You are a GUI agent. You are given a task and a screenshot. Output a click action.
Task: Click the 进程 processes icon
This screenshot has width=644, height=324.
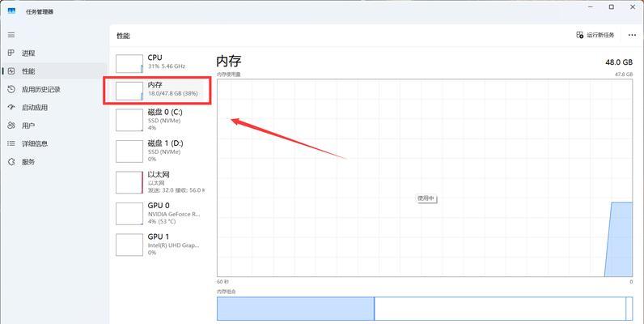11,53
